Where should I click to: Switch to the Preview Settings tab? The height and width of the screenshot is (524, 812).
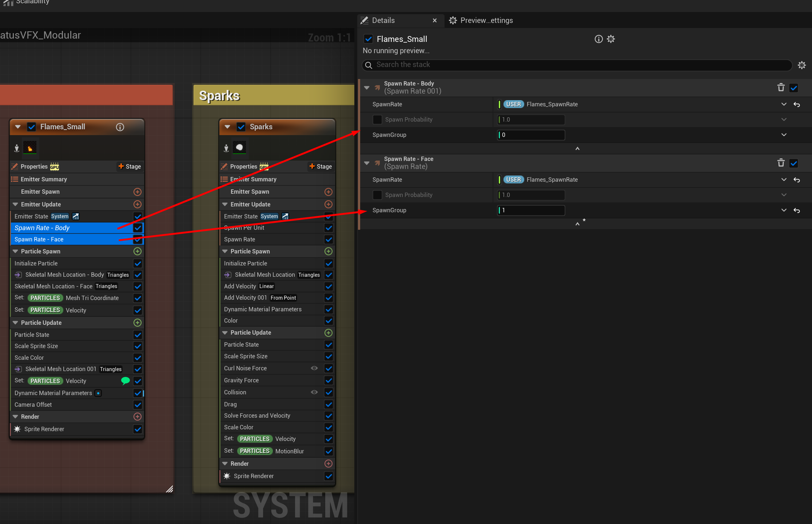point(481,20)
